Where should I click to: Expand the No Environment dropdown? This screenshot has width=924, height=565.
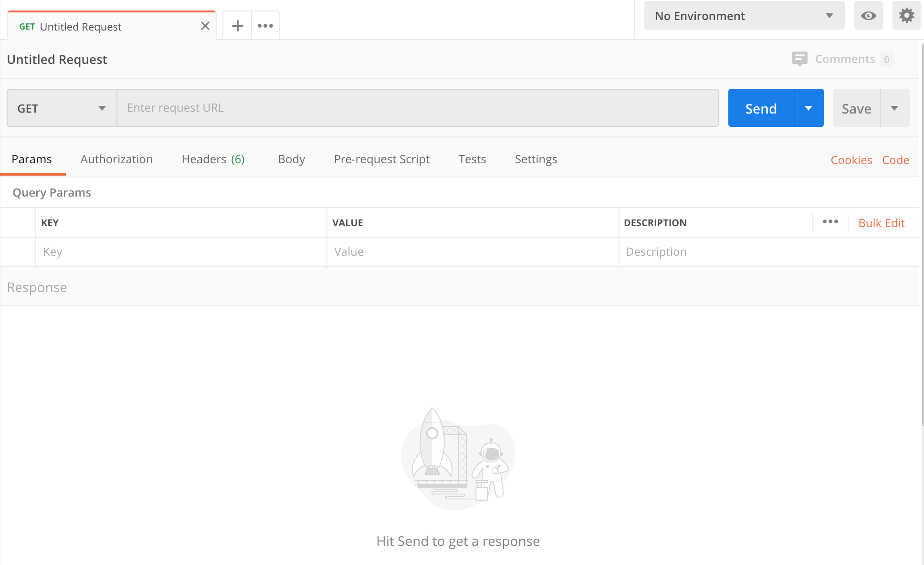click(x=744, y=16)
